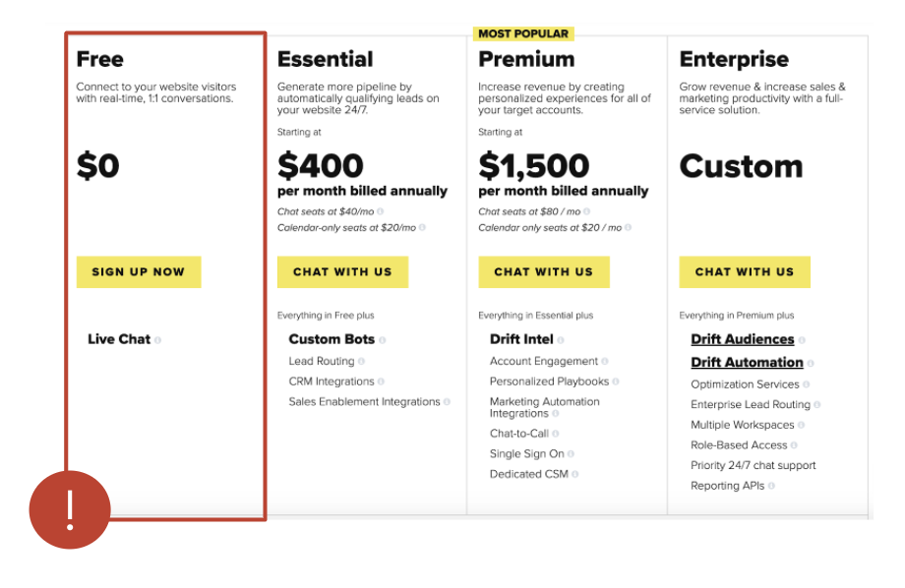The height and width of the screenshot is (588, 905).
Task: Click Chat With Us under Premium plan
Action: pyautogui.click(x=544, y=271)
